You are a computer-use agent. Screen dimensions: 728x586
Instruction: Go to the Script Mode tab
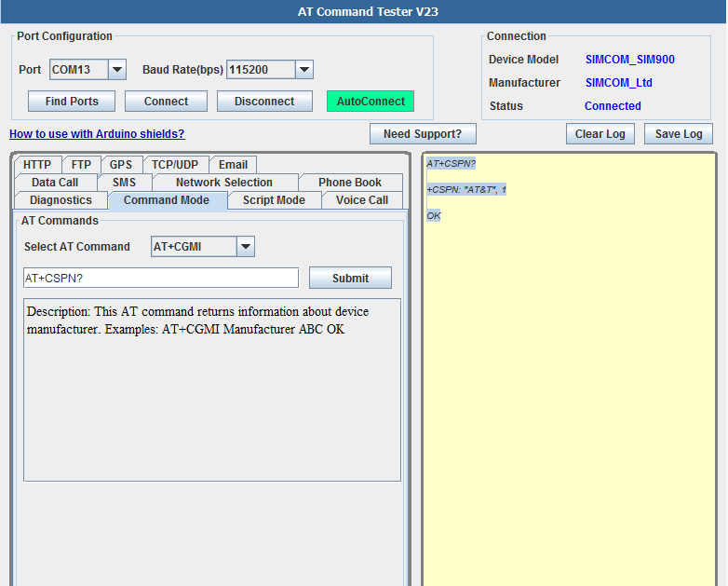[x=274, y=199]
